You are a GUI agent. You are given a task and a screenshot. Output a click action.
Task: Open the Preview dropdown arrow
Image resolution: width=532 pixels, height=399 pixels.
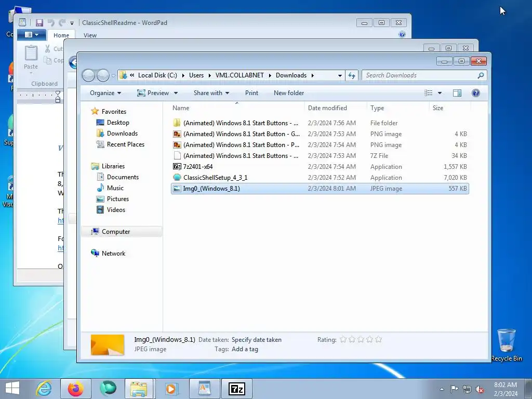[x=176, y=93]
